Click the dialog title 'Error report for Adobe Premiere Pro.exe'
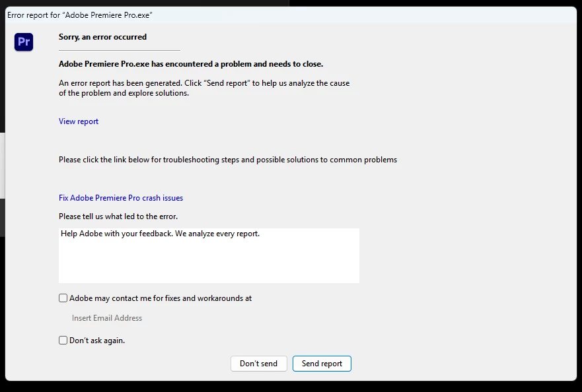Viewport: 582px width, 392px height. [x=80, y=15]
